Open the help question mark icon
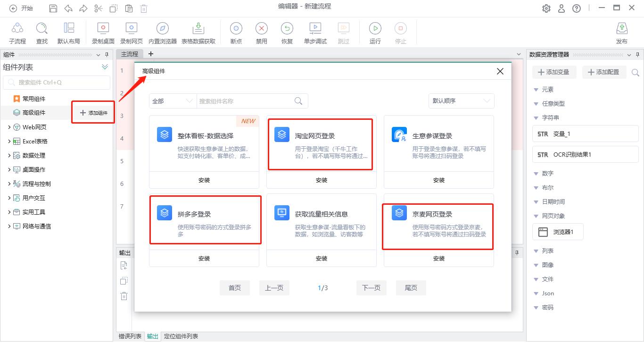 [577, 8]
